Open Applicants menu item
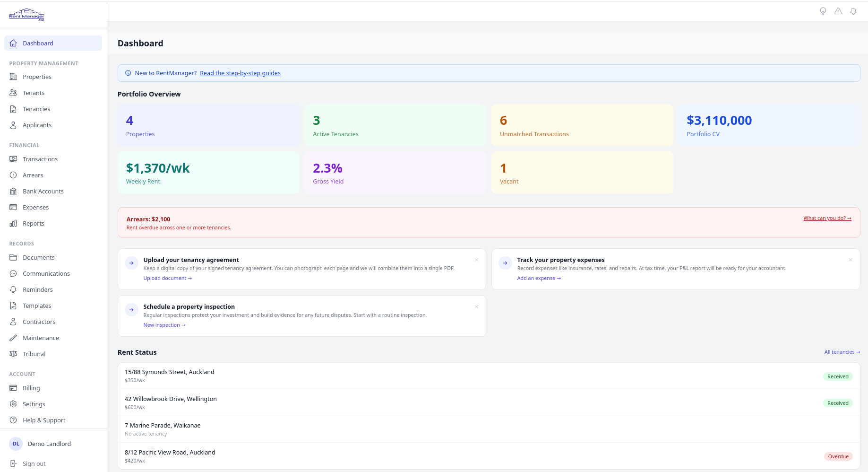The width and height of the screenshot is (868, 472). pyautogui.click(x=53, y=125)
